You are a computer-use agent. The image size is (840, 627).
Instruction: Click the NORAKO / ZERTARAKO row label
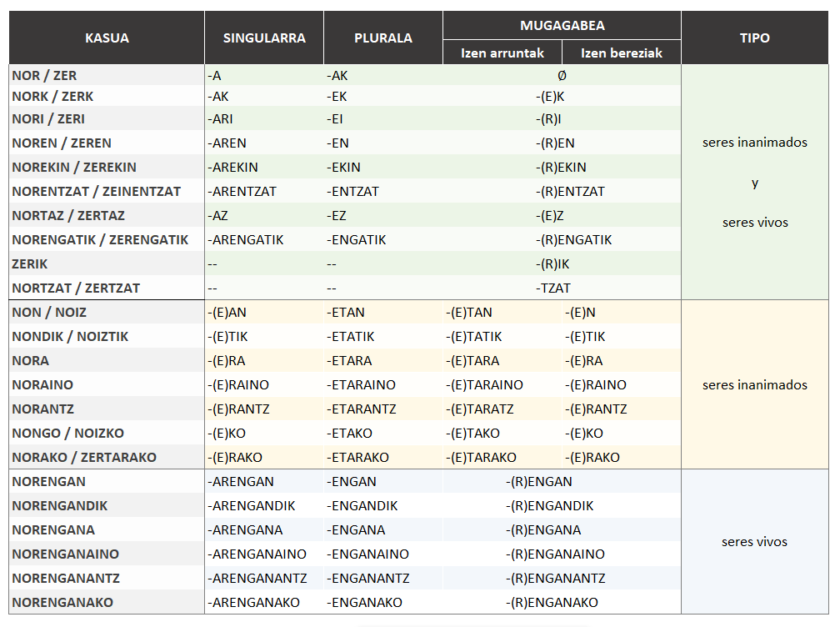tap(84, 457)
